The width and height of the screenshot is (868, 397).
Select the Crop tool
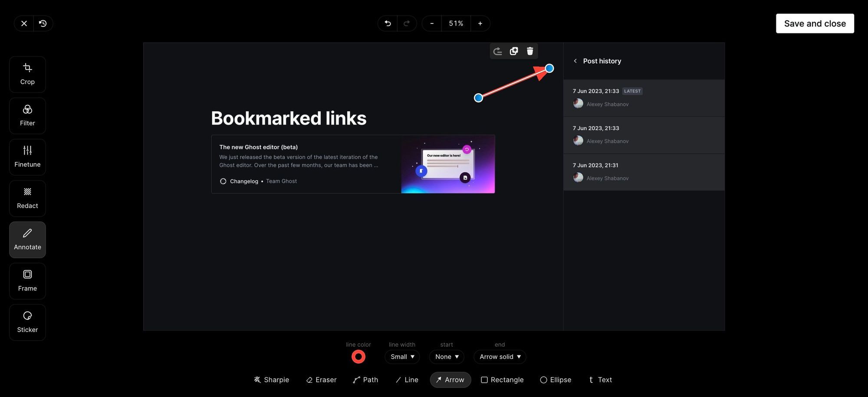(x=27, y=74)
